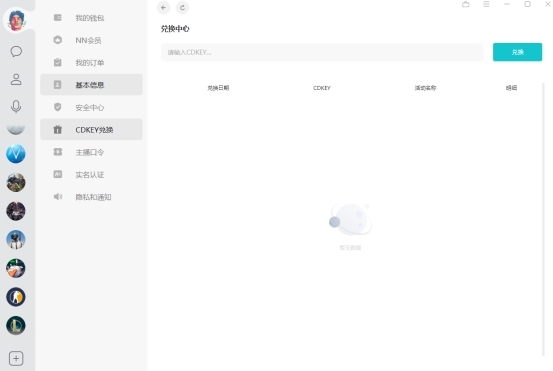Screen dimensions: 553x371
Task: Add a new channel with plus button
Action: point(16,358)
